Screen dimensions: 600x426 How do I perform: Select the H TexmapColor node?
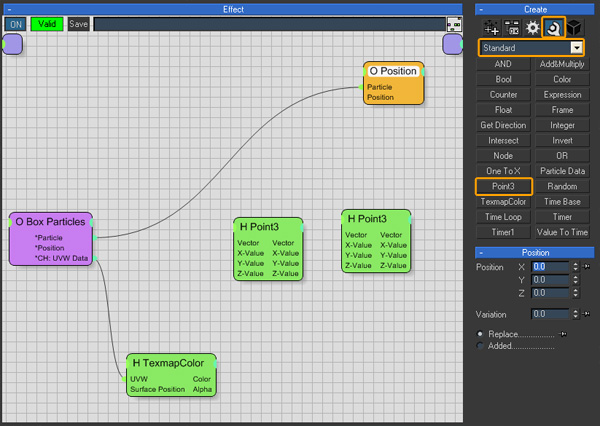point(171,375)
